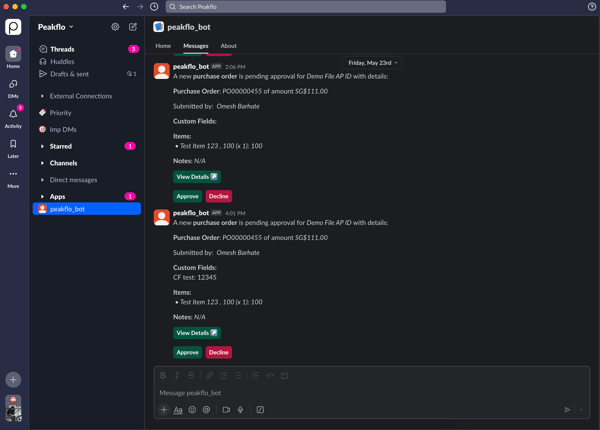This screenshot has width=600, height=430.
Task: Click View Details on the 4:01 PM message
Action: 197,333
